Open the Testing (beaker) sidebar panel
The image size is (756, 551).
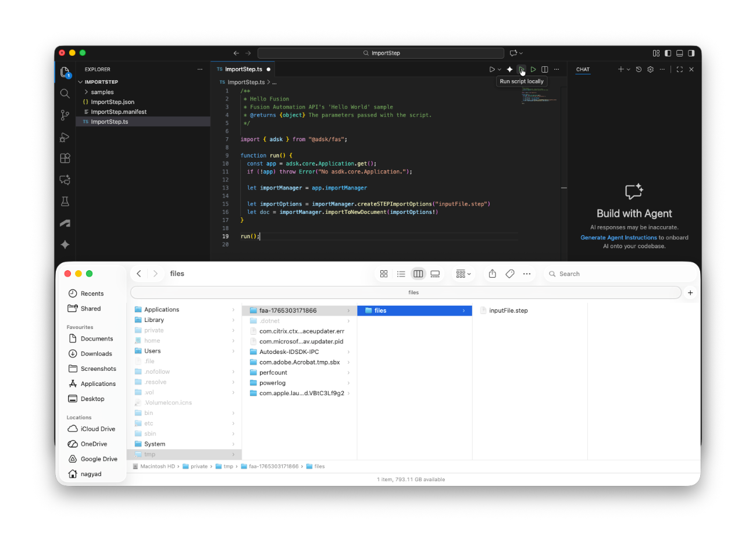[x=65, y=201]
